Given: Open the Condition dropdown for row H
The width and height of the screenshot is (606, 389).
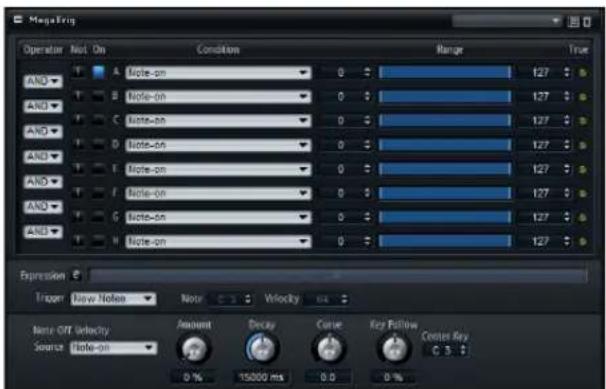Looking at the screenshot, I should click(x=218, y=242).
